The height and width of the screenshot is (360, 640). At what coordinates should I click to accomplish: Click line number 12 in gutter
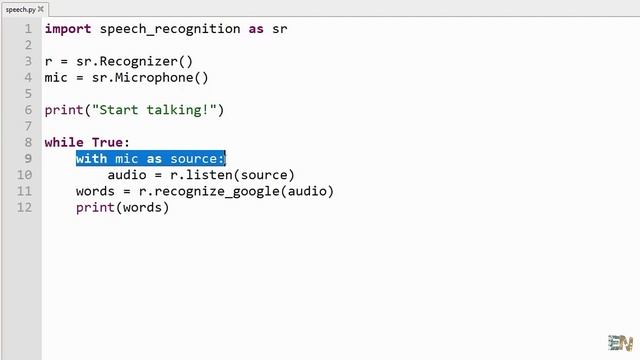[x=24, y=207]
